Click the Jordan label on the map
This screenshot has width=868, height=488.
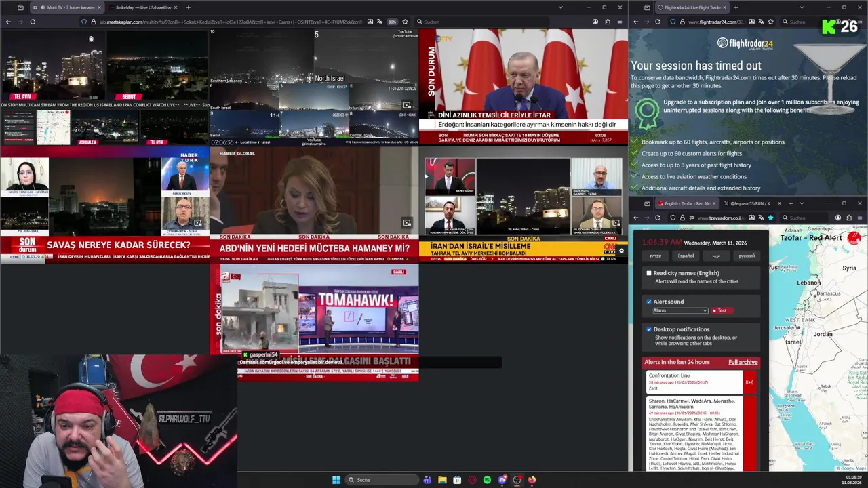823,334
